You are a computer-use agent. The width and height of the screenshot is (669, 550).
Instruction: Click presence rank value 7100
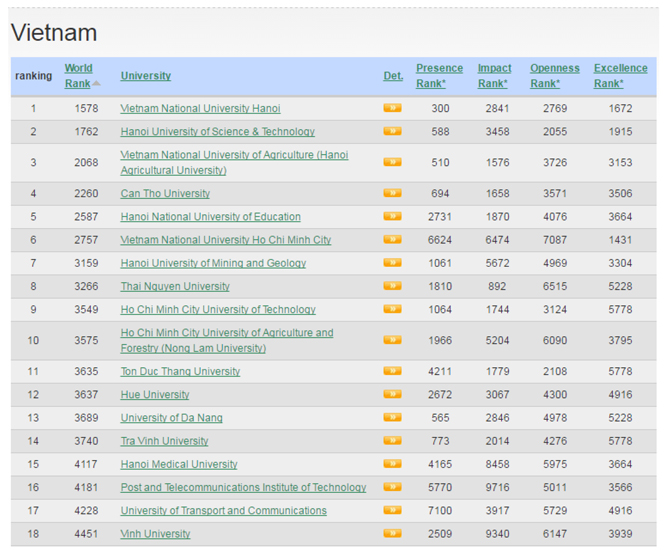point(440,510)
